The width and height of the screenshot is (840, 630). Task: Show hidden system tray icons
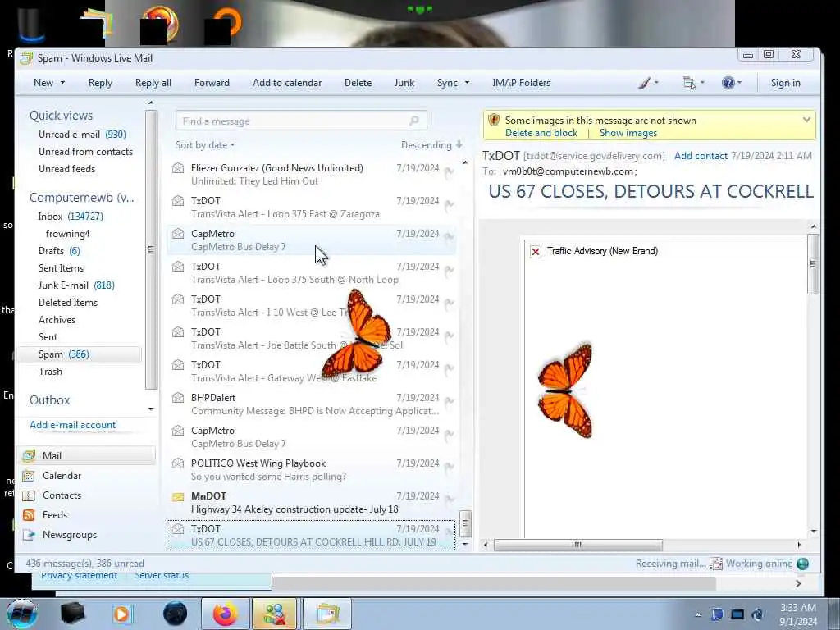coord(697,614)
